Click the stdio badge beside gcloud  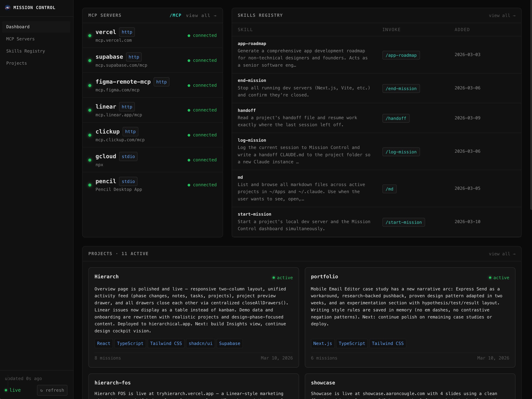(128, 156)
